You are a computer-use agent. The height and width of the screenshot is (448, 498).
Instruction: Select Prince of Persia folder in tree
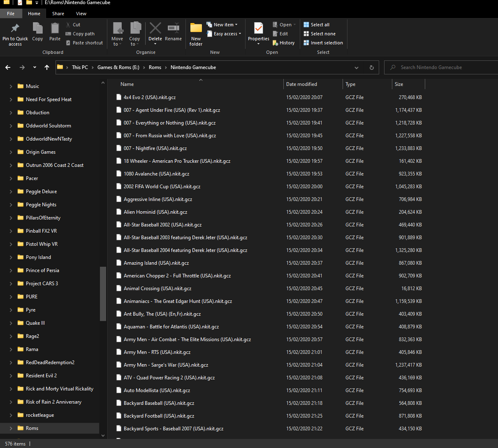42,270
